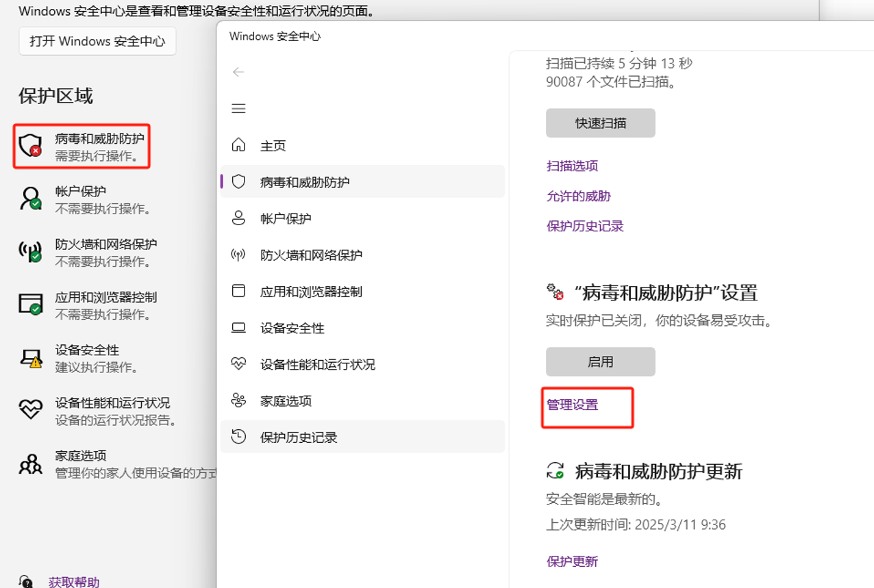Click the gear icon beside “病毒和威胁防护”设置
Viewport: 874px width, 588px height.
[555, 292]
